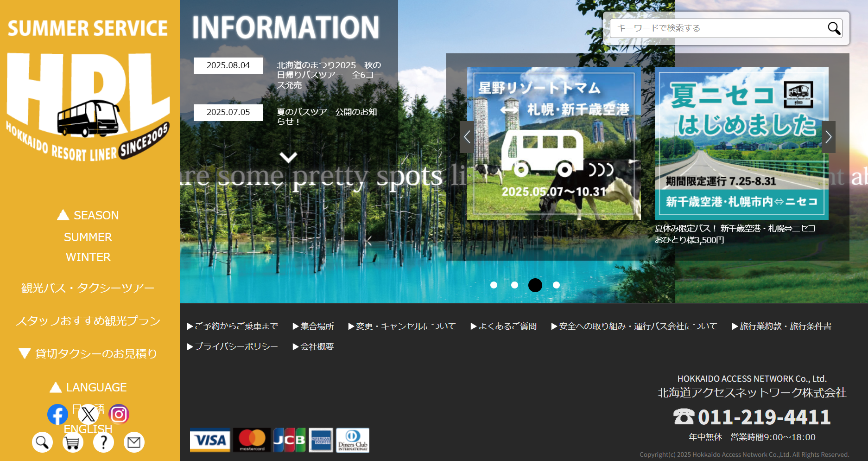Open 観光バス・タクシーツアー menu
The height and width of the screenshot is (461, 868).
point(88,288)
